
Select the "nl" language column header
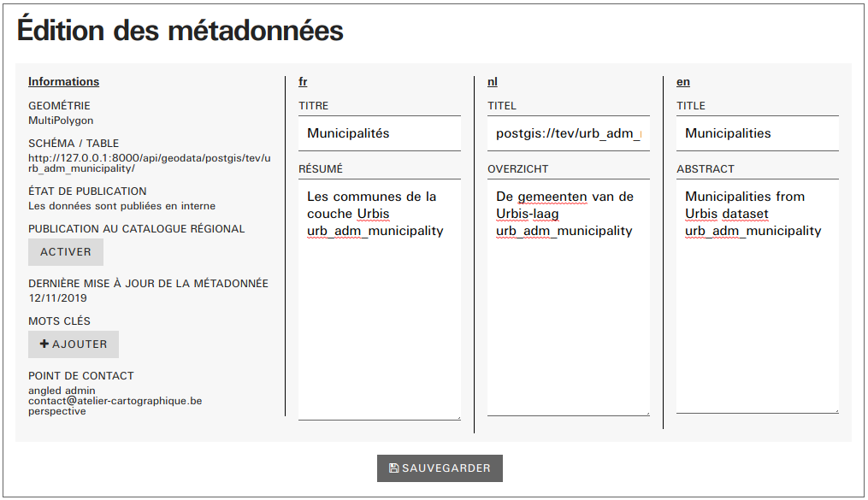tap(492, 82)
